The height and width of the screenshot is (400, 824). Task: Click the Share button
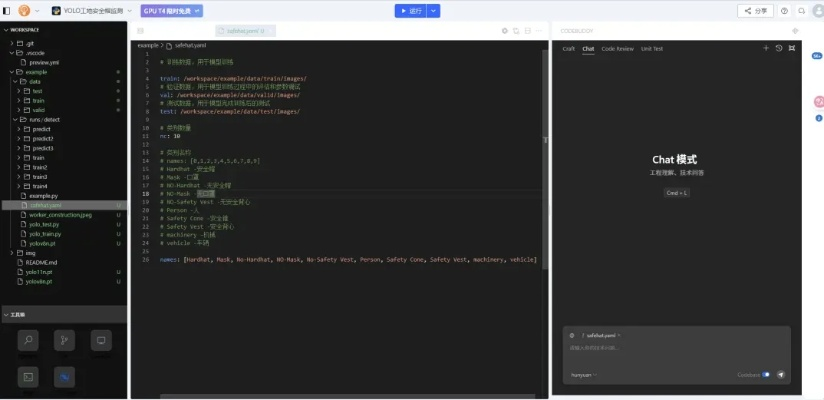pos(755,11)
